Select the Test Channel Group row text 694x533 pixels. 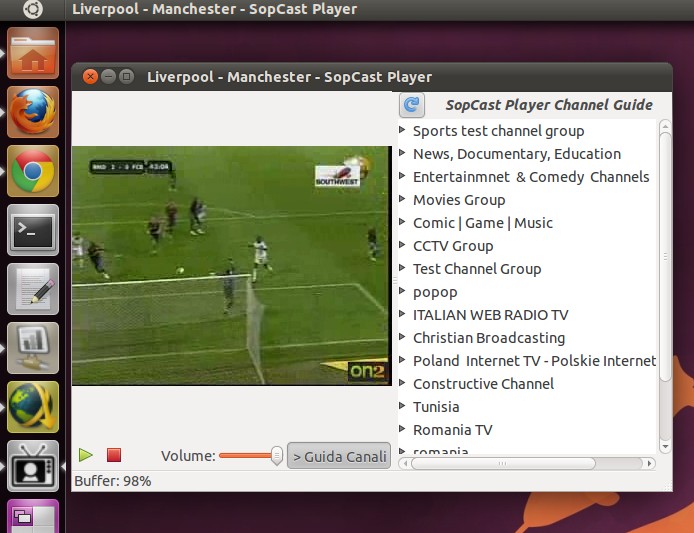pos(477,269)
